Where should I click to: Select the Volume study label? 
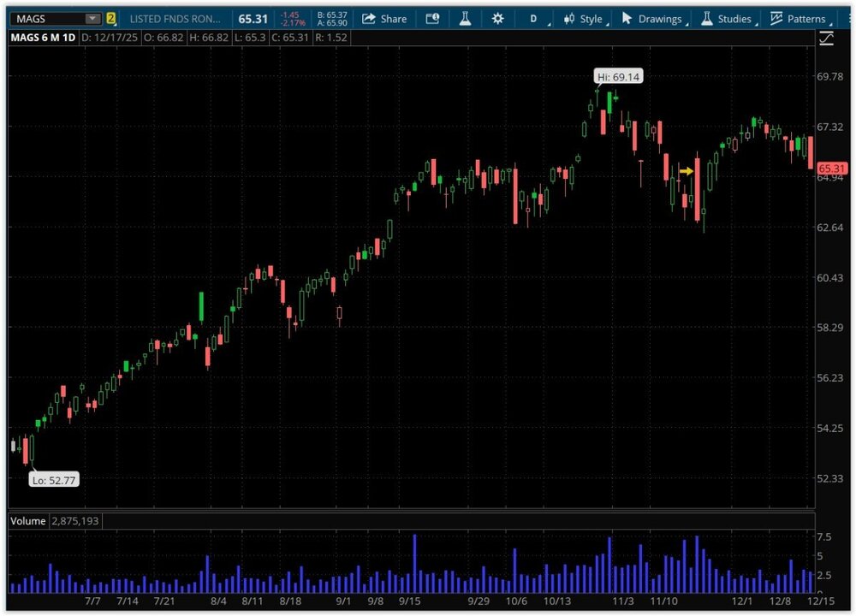point(28,520)
